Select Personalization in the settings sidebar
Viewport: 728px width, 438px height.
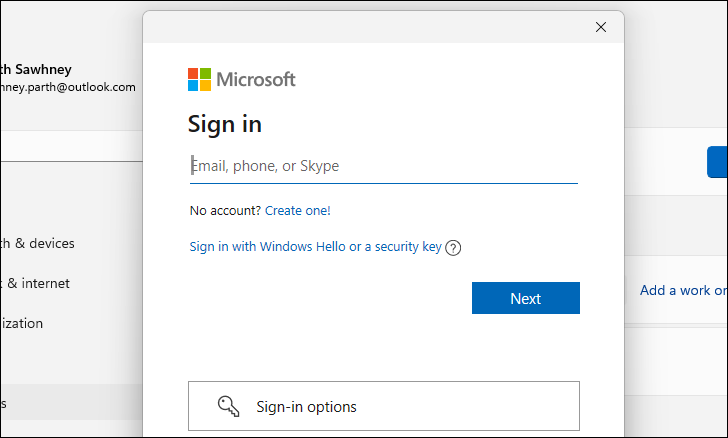[x=21, y=323]
